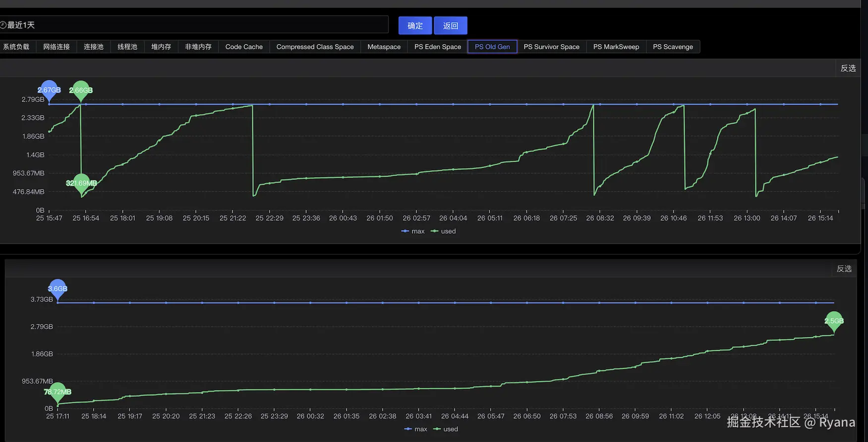Open the 线程池 tab

tap(127, 47)
